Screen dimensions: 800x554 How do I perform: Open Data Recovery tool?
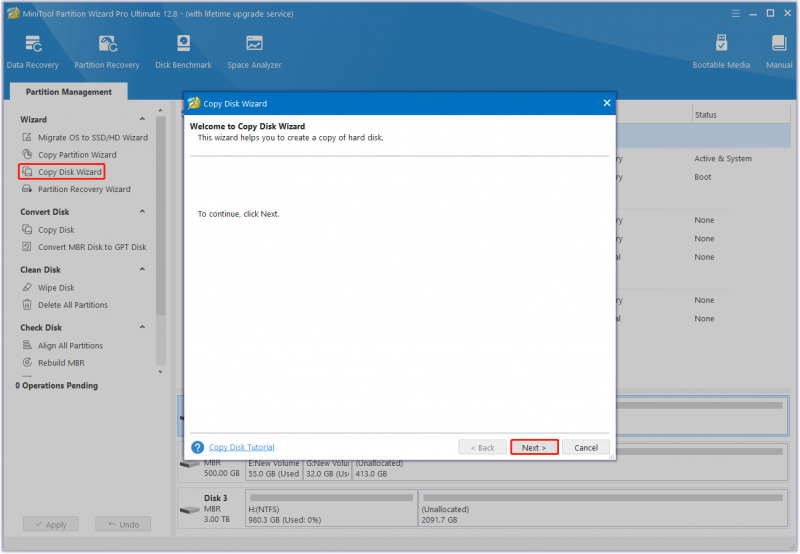pos(33,52)
